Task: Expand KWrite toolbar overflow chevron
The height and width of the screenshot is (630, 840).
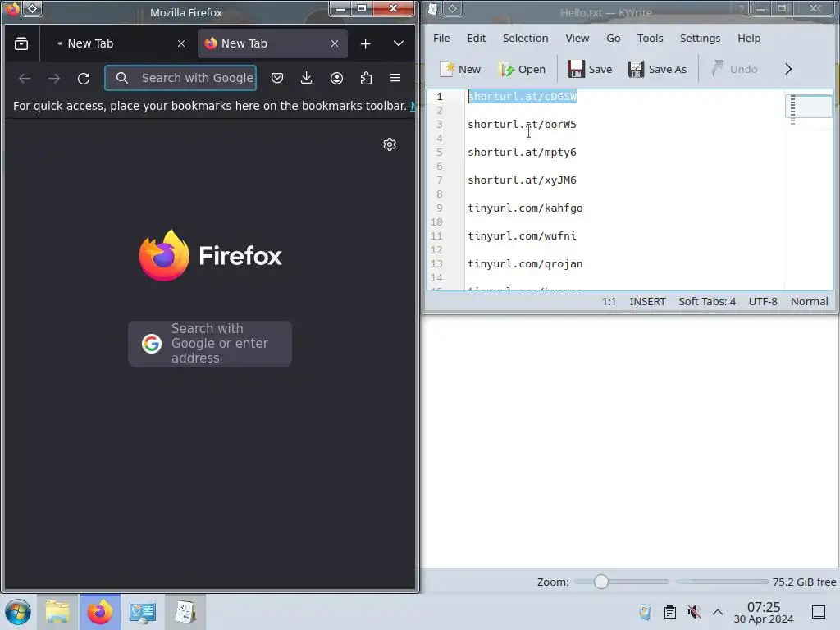Action: pyautogui.click(x=788, y=69)
